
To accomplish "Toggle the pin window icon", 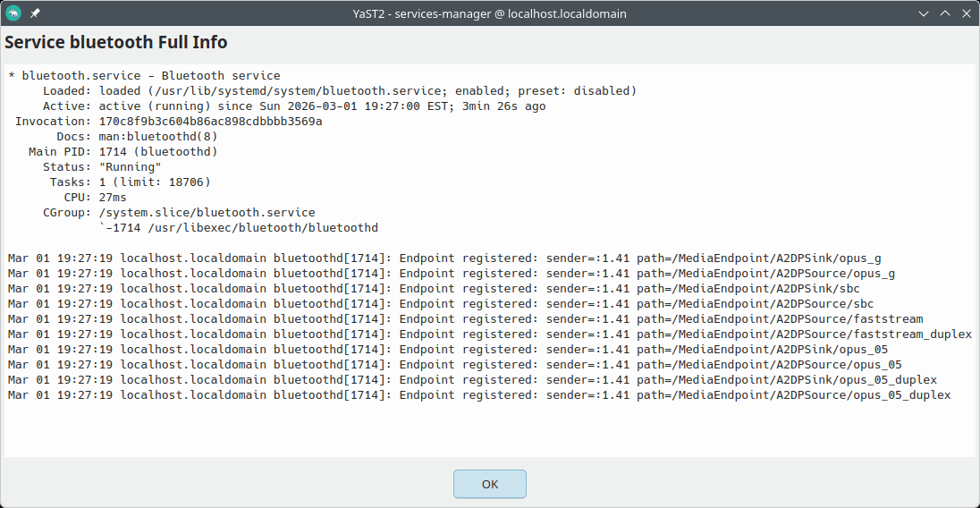I will click(35, 13).
